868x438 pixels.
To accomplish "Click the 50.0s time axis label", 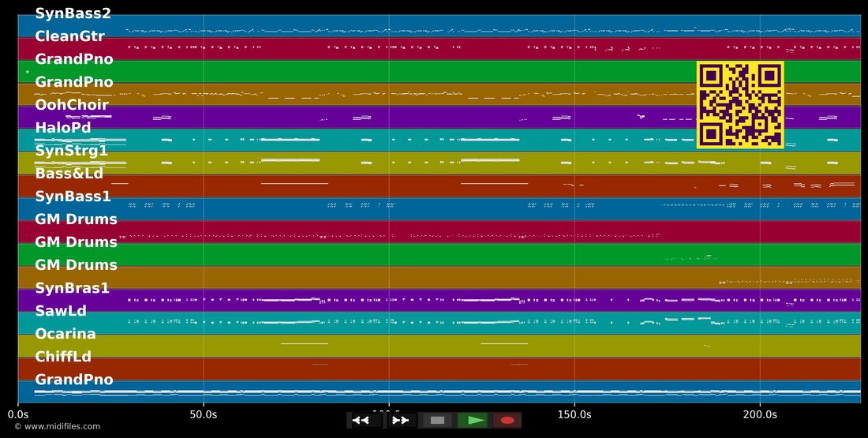I will [204, 415].
